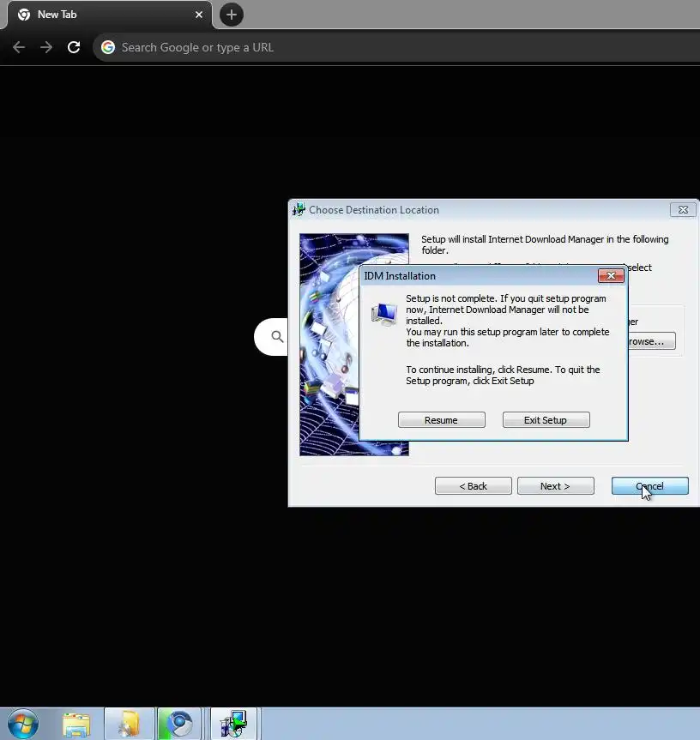This screenshot has width=700, height=740.
Task: Click the yellow folder icon on the taskbar
Action: [130, 724]
